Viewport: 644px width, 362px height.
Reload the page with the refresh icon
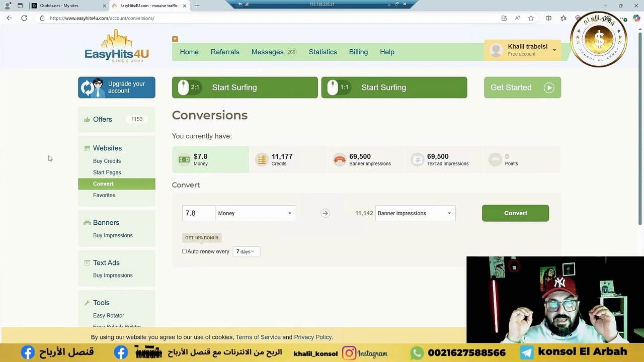[24, 18]
